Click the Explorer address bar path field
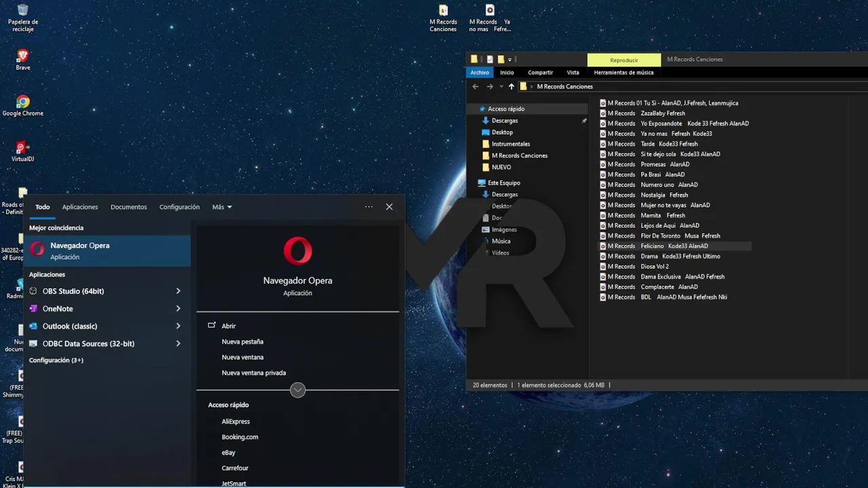Screen dimensions: 868x488 coord(692,87)
